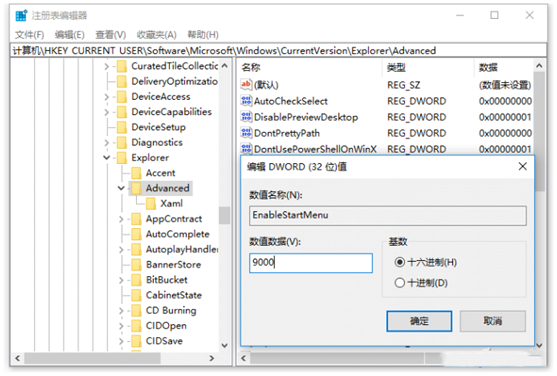Click the AutoplayHandlers folder icon

click(x=136, y=249)
